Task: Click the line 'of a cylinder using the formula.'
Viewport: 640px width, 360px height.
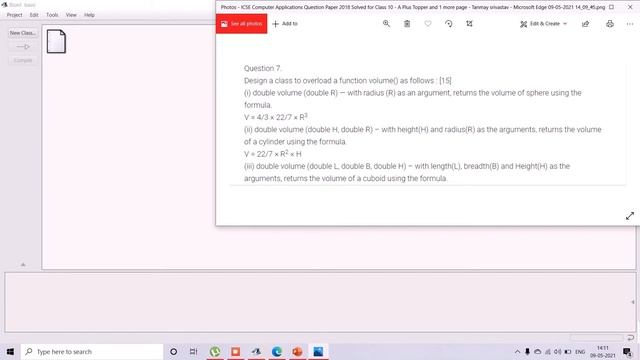Action: [295, 142]
